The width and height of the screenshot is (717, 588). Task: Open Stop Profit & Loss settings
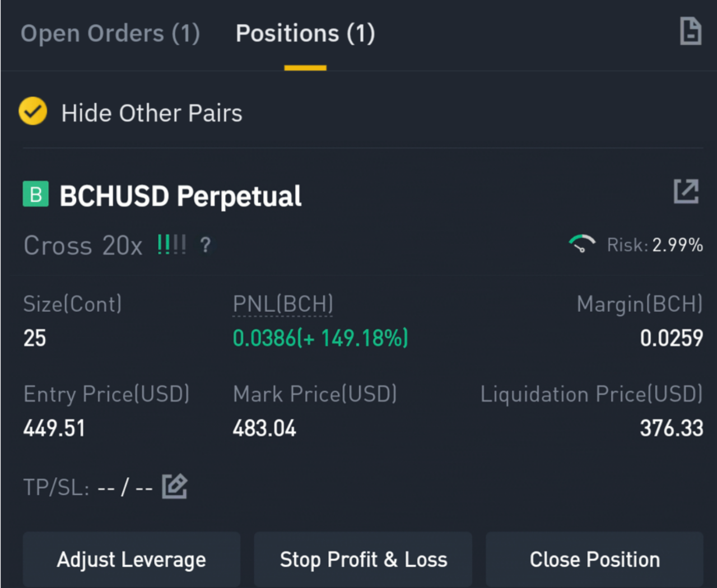point(363,559)
